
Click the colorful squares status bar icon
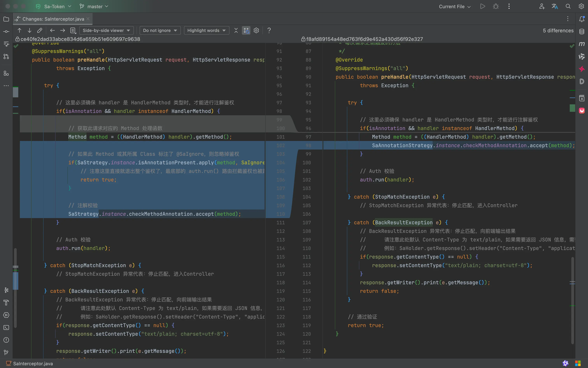578,363
